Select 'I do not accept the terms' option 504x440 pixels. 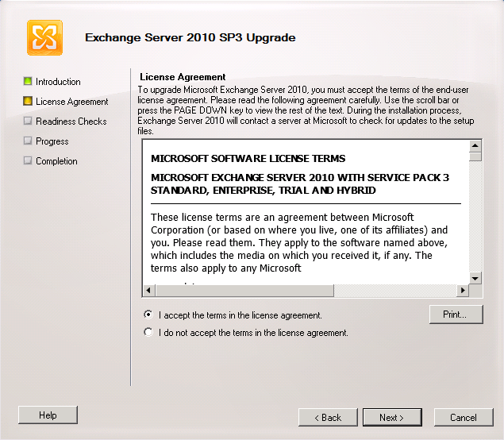[148, 332]
